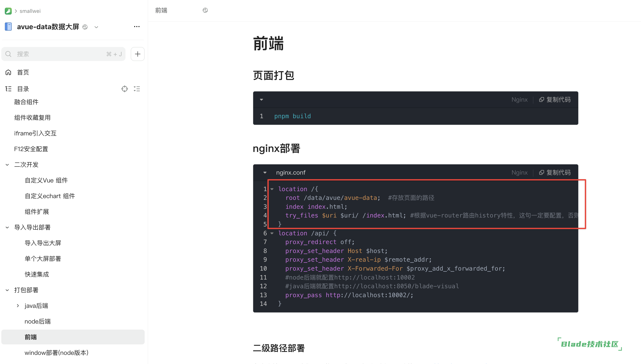Click Nginx language label of nginx.conf block
The width and height of the screenshot is (641, 364).
[519, 172]
